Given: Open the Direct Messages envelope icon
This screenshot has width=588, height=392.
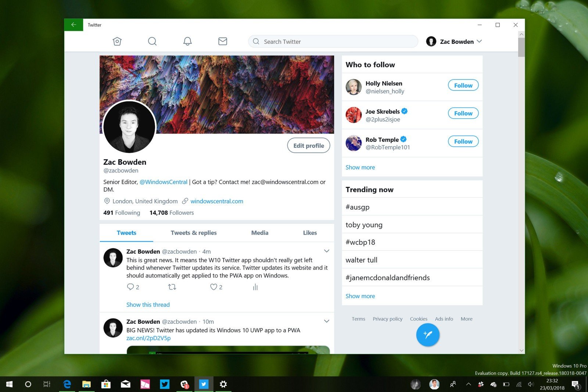Looking at the screenshot, I should [x=223, y=41].
